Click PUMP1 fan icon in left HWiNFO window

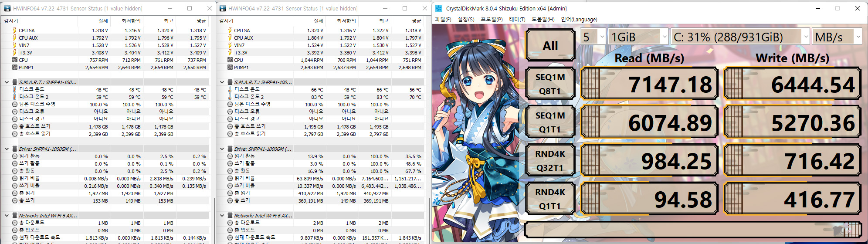coord(14,68)
